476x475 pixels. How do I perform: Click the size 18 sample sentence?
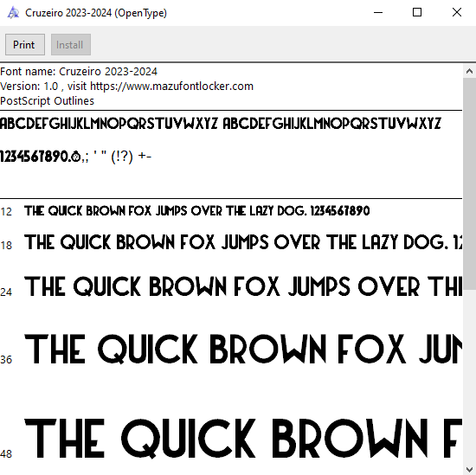click(243, 242)
